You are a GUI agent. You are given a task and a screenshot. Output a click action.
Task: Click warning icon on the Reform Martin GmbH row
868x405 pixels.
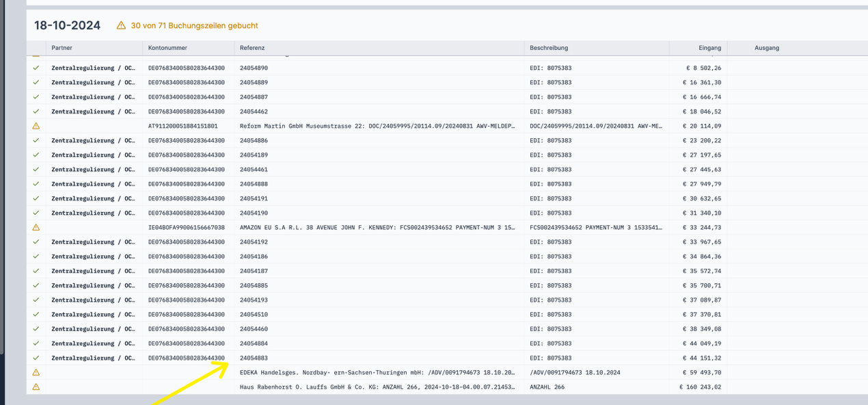click(36, 126)
